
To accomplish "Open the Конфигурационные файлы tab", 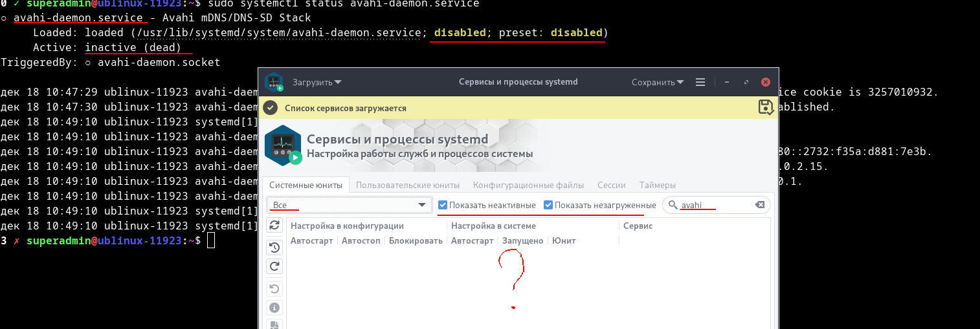I will (528, 185).
